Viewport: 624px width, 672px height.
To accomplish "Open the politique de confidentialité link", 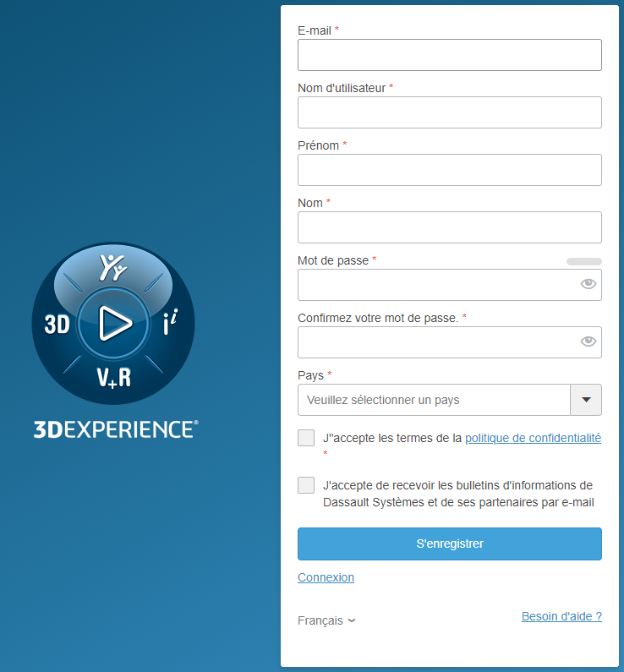I will 534,438.
